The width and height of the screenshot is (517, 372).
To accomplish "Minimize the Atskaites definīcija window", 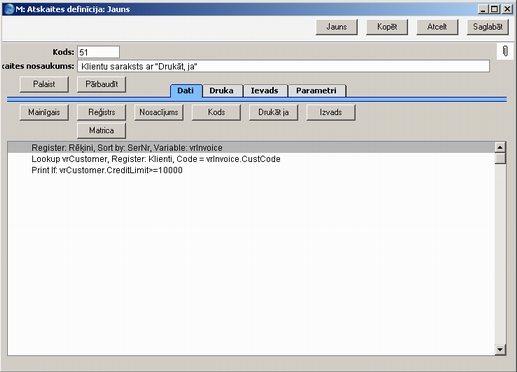I will (x=483, y=9).
